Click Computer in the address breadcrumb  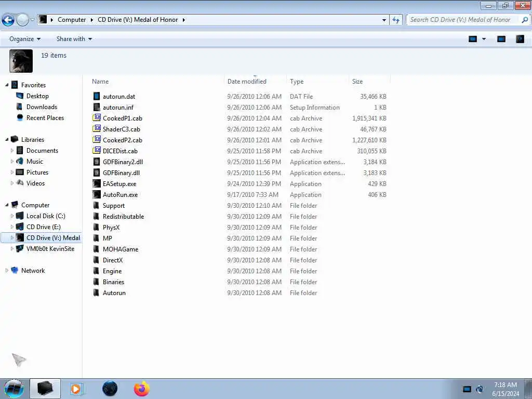(x=72, y=20)
